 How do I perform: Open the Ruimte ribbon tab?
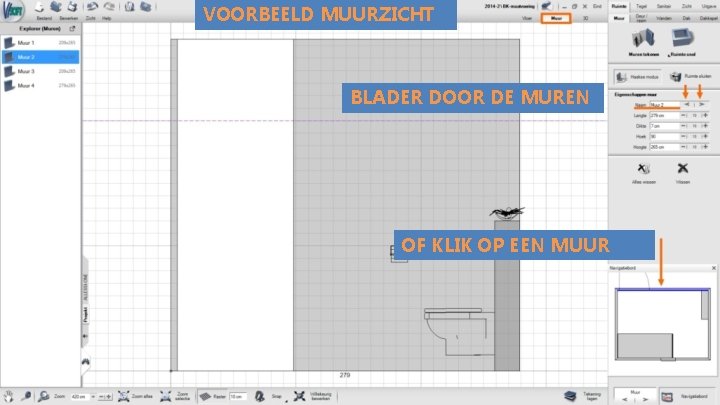tap(619, 6)
